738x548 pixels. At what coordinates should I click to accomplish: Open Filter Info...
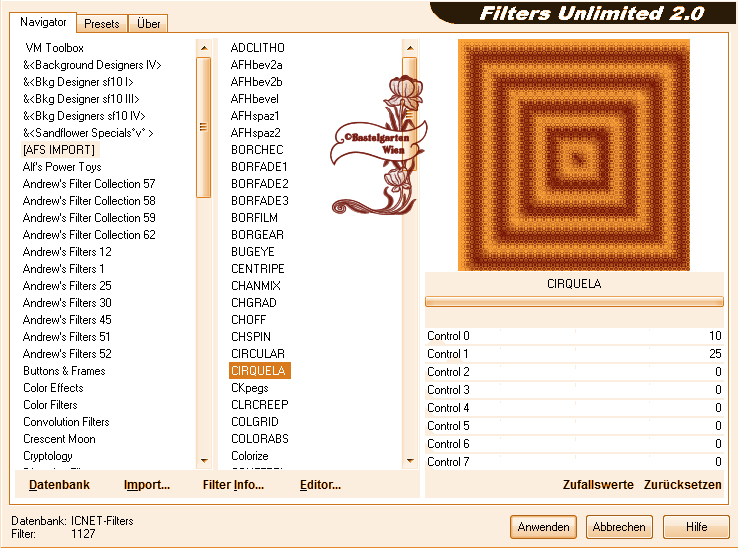point(233,485)
